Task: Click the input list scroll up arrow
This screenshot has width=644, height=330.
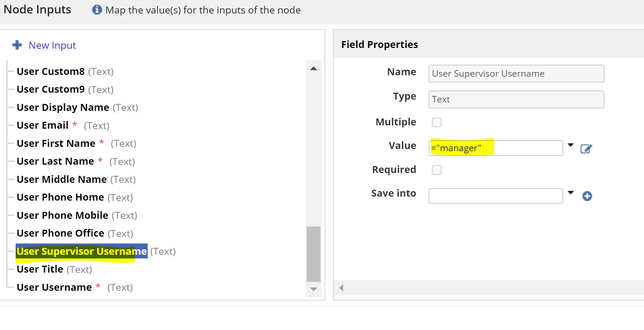Action: 314,68
